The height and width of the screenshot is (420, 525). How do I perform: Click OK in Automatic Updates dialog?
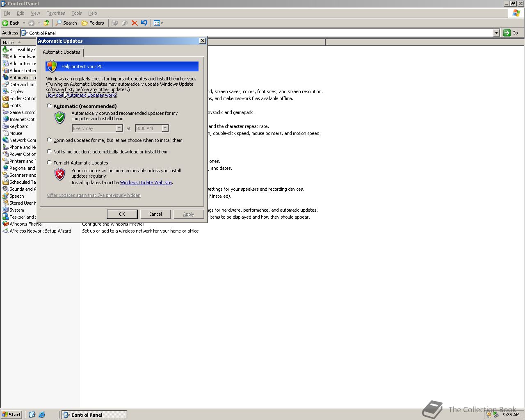coord(122,214)
